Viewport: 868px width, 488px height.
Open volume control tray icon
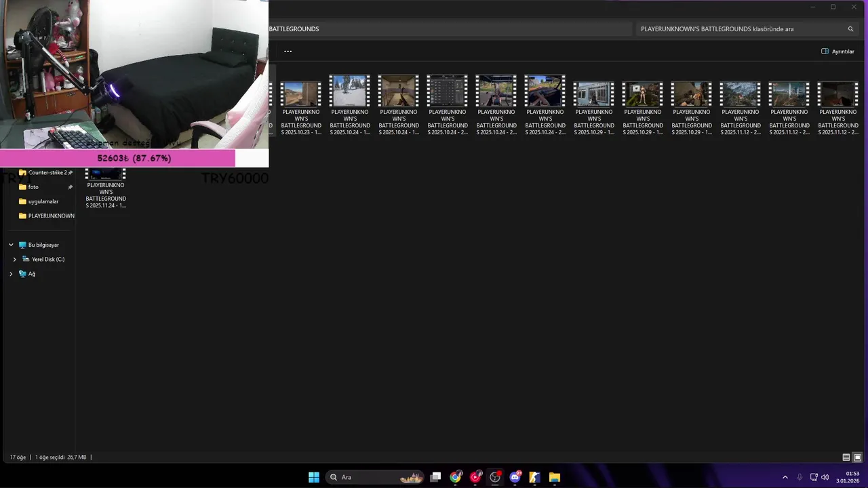825,477
